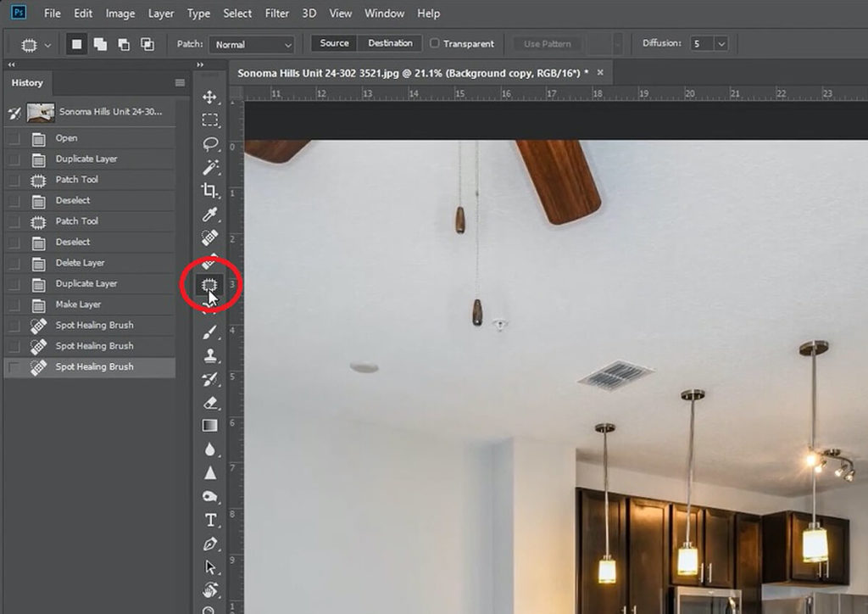The width and height of the screenshot is (868, 614).
Task: Activate Source mode for the Patch tool
Action: [333, 42]
